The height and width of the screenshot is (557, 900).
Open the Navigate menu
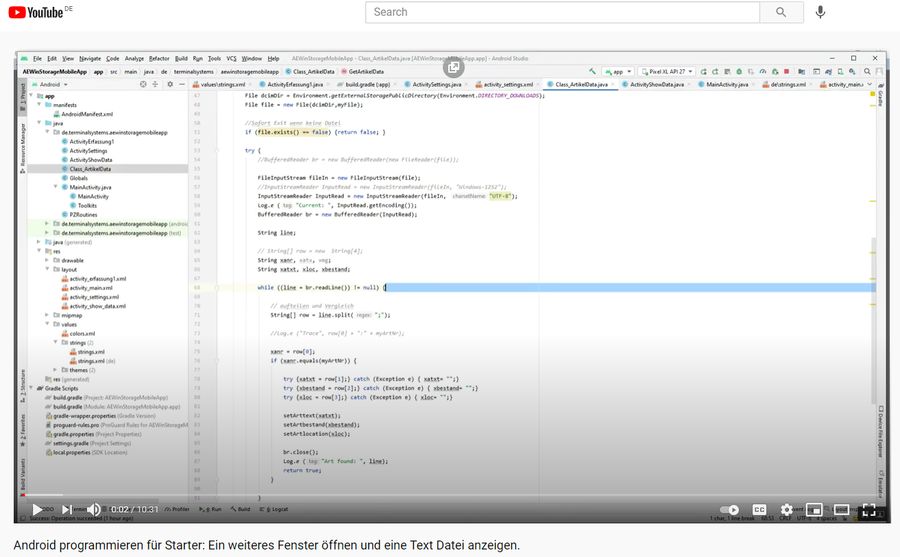[90, 59]
